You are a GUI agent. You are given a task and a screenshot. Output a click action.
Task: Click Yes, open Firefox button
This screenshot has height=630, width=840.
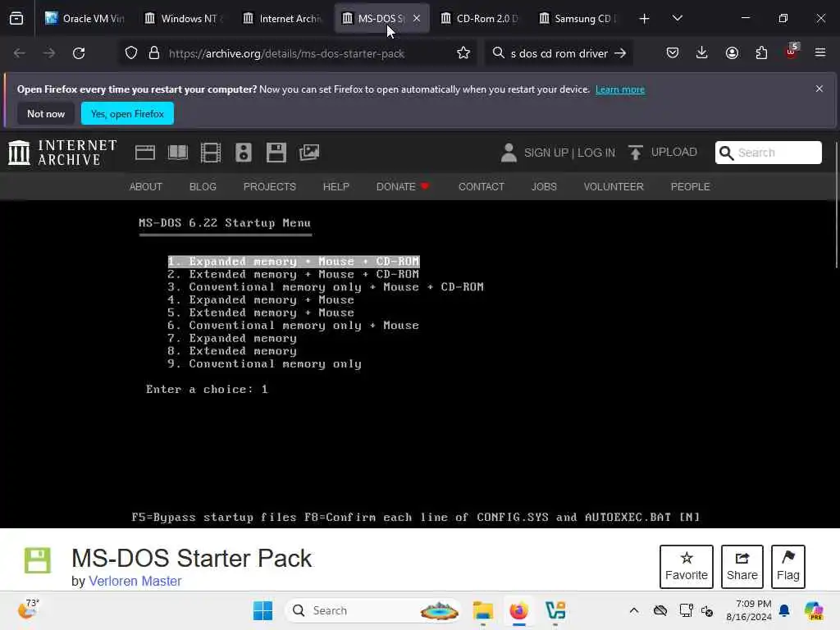click(x=127, y=113)
